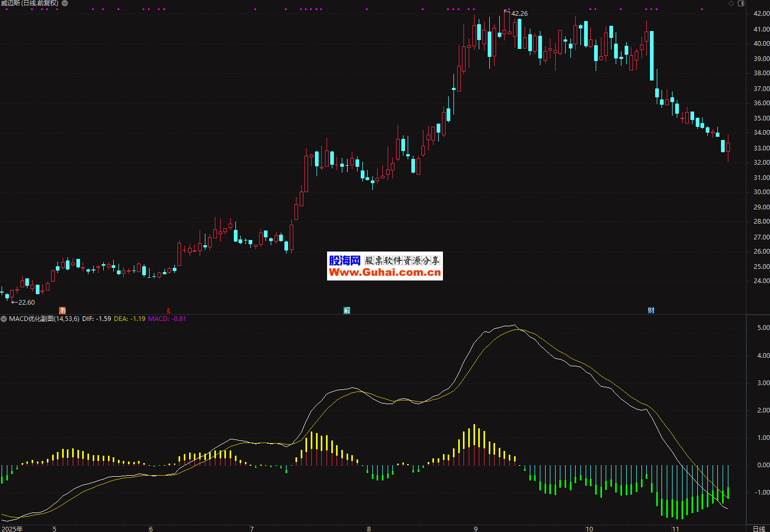This screenshot has width=770, height=532.
Task: Click month 11 on the time axis
Action: [x=675, y=529]
